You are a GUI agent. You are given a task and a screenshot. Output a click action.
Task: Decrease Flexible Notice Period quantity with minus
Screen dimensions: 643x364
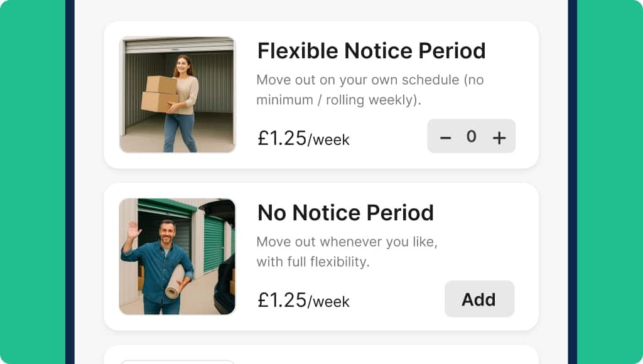[x=445, y=137]
